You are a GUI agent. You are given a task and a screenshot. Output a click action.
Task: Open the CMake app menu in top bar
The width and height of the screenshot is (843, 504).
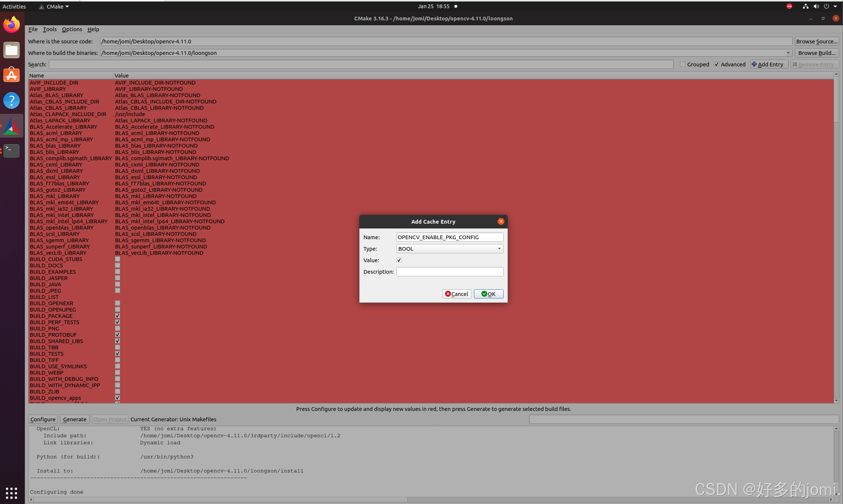pos(55,6)
